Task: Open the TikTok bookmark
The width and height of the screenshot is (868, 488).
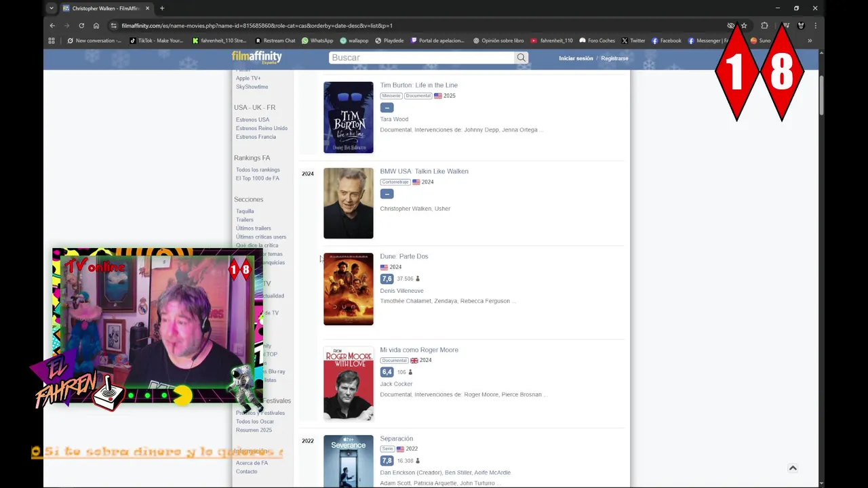Action: 157,41
